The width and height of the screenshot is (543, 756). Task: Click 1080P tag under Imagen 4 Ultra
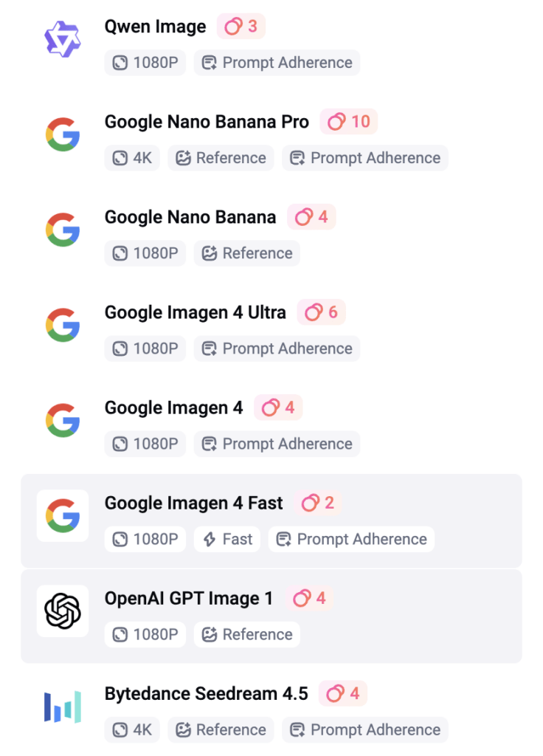[145, 348]
